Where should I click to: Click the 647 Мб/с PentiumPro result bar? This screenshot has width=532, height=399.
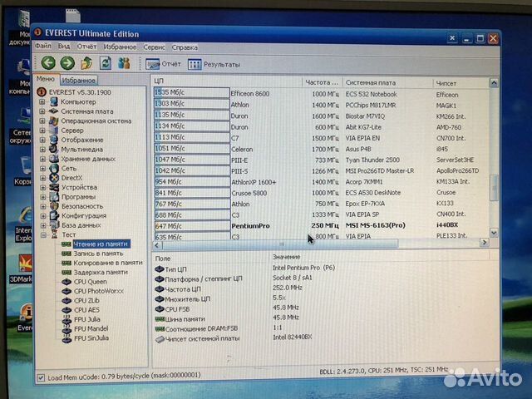point(192,226)
